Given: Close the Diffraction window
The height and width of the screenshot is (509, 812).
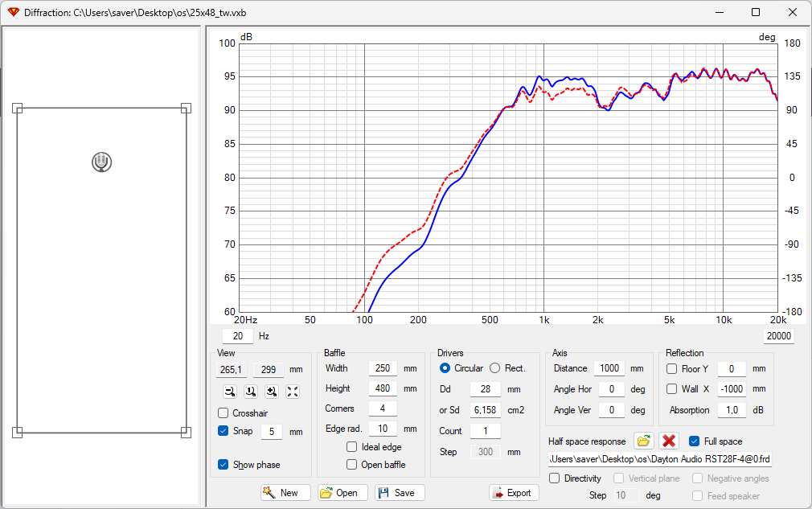Looking at the screenshot, I should [793, 12].
